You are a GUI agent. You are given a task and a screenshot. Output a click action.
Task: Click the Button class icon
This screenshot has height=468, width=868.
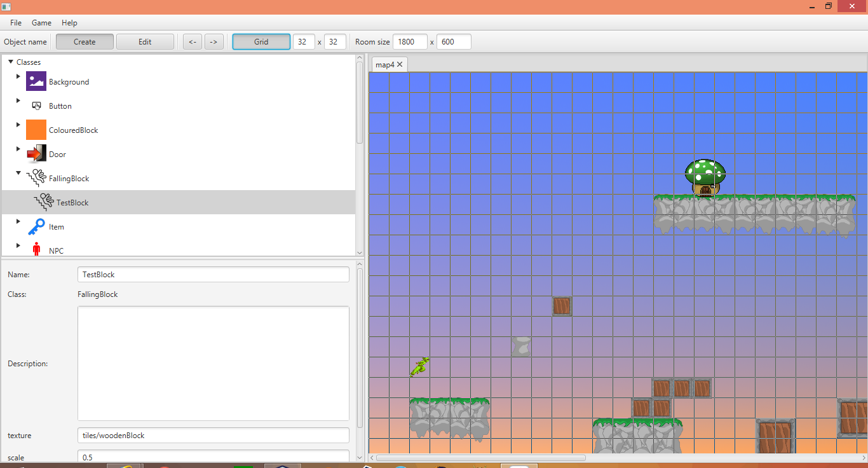coord(37,106)
